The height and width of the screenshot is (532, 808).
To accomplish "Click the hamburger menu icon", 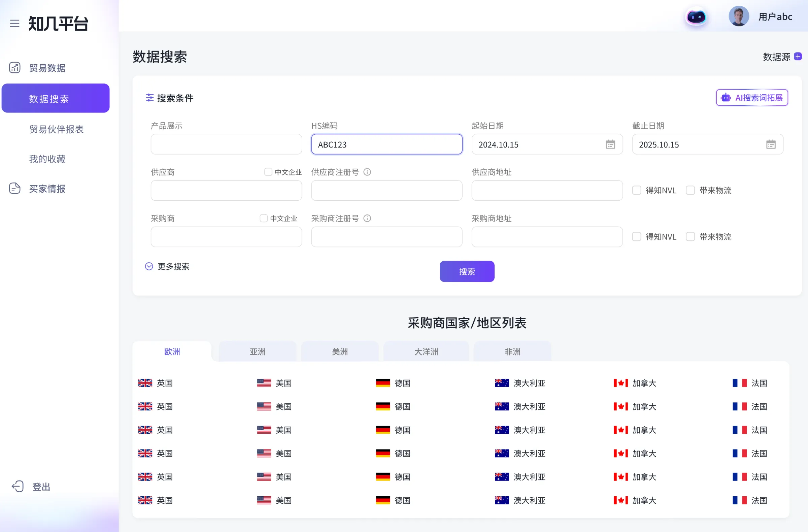I will [x=14, y=24].
